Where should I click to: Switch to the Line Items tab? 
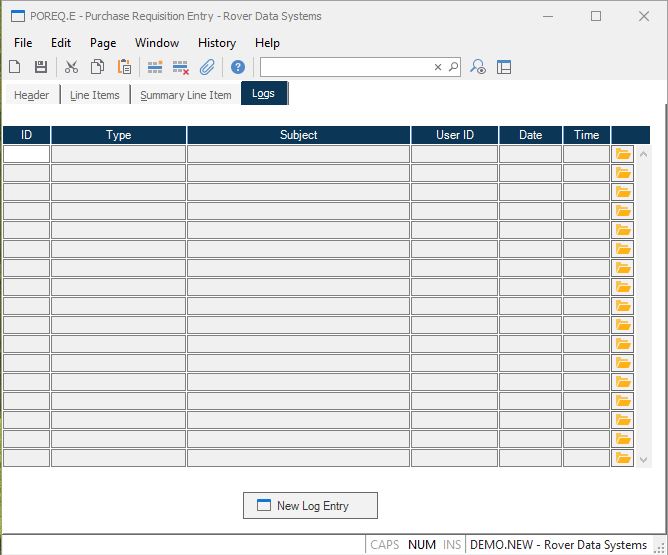(95, 95)
